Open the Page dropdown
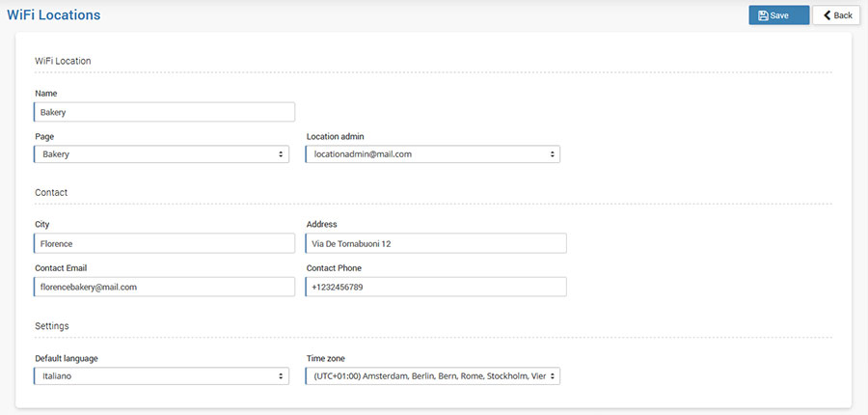Image resolution: width=868 pixels, height=415 pixels. 161,154
